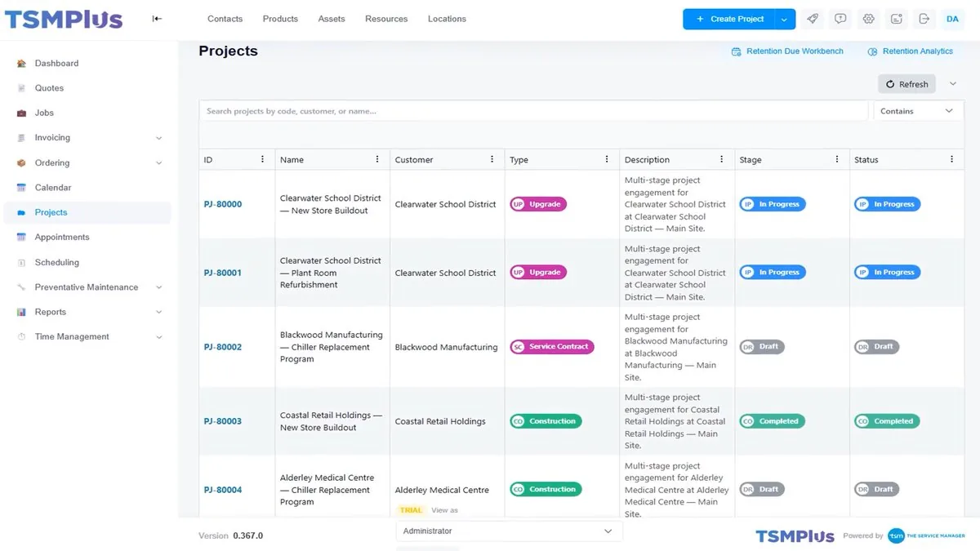Open project PJ-80001

pos(223,273)
